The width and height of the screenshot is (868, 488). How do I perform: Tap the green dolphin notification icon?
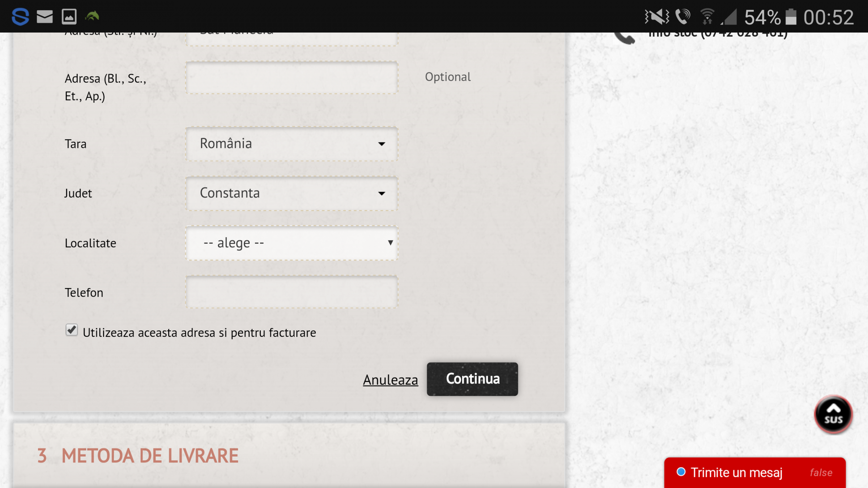(x=92, y=16)
